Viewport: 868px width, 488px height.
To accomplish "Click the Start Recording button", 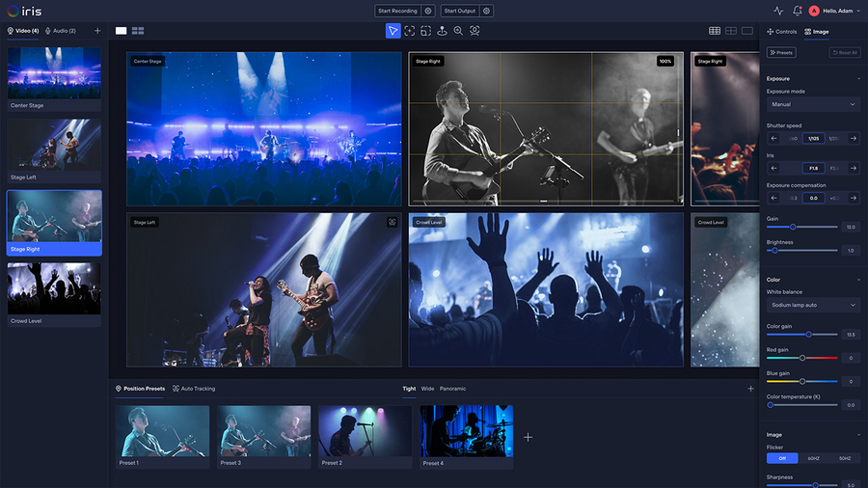I will click(397, 11).
